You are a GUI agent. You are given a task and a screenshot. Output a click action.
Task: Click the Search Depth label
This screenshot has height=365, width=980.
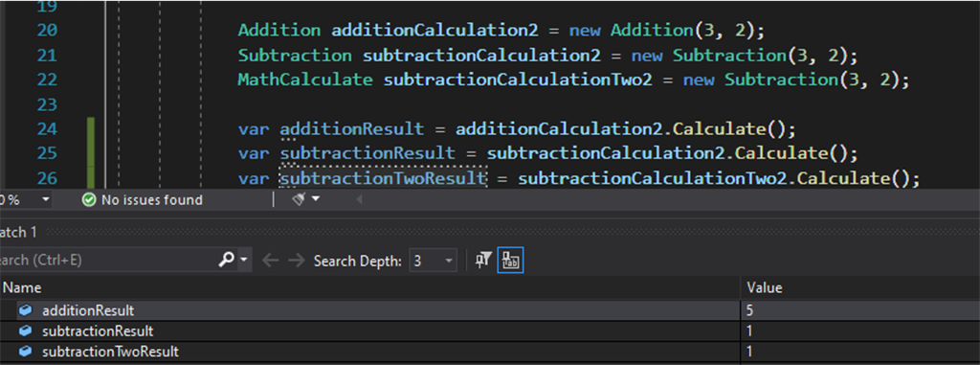coord(358,261)
